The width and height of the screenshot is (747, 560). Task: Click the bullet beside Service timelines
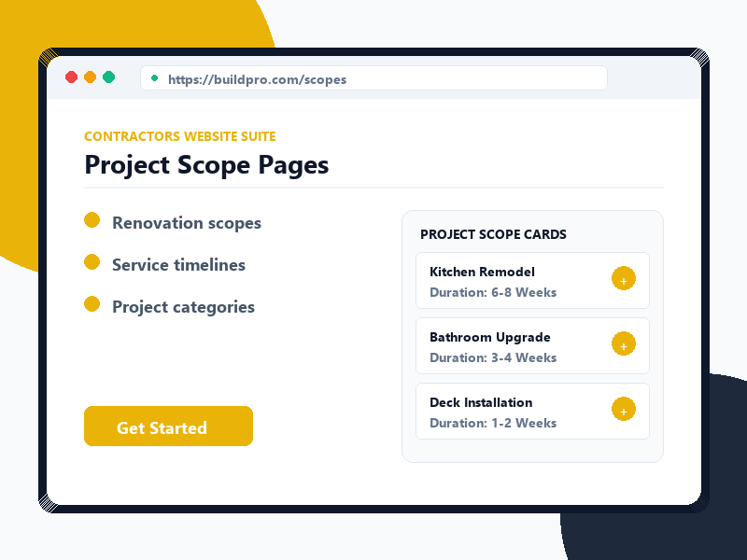pos(92,262)
